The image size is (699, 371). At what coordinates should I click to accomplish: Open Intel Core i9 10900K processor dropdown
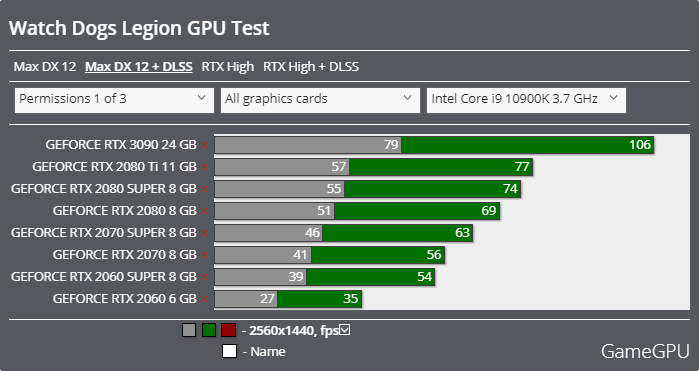coord(526,100)
